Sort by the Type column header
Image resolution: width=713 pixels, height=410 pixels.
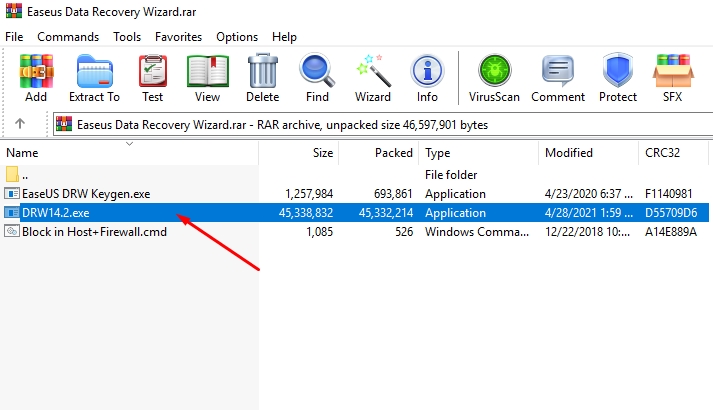pyautogui.click(x=478, y=153)
